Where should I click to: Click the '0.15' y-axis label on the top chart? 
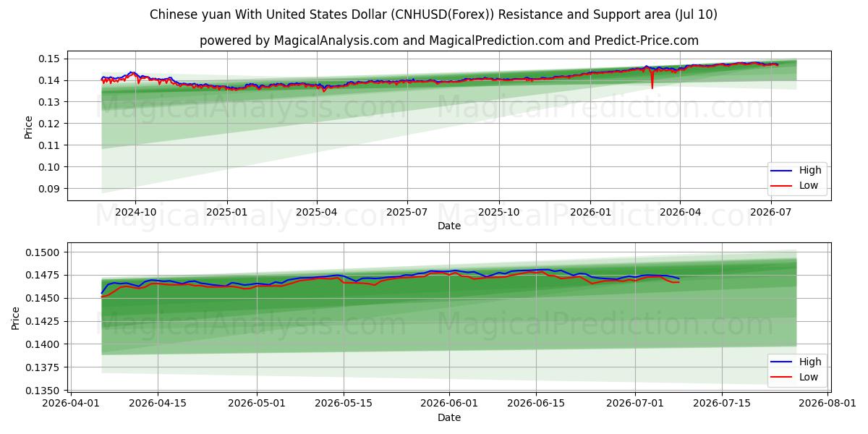tap(49, 58)
